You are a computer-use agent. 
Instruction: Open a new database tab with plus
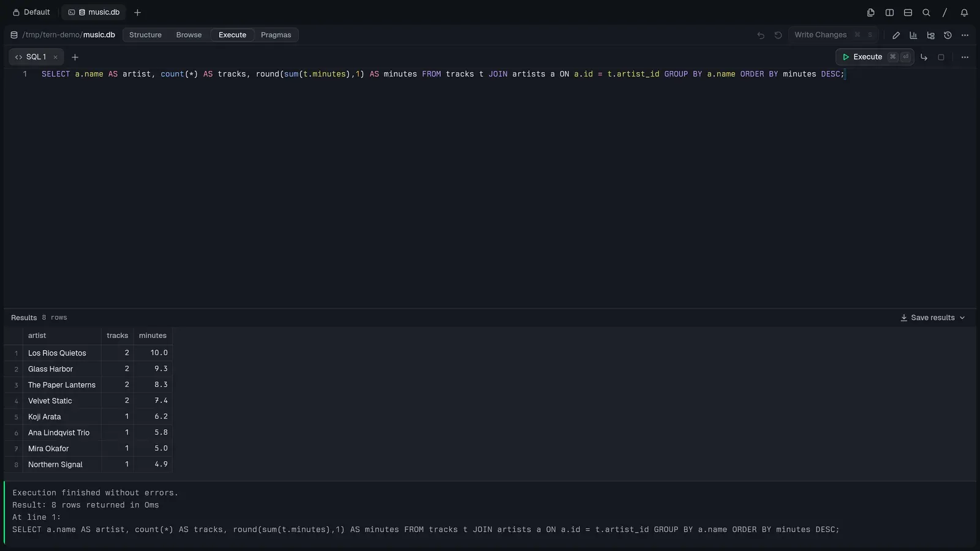[137, 12]
